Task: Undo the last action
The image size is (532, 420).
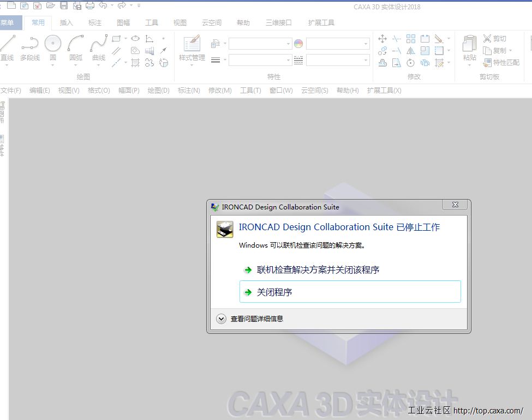Action: (x=103, y=5)
